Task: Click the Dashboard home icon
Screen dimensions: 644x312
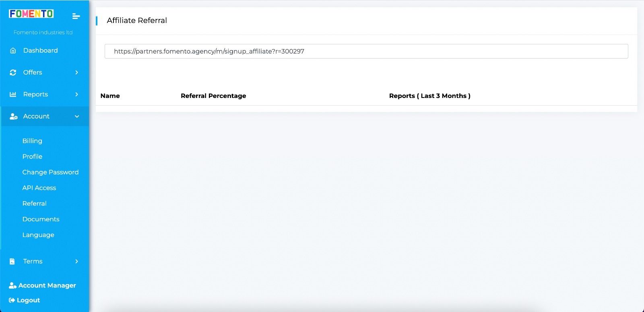Action: (x=13, y=50)
